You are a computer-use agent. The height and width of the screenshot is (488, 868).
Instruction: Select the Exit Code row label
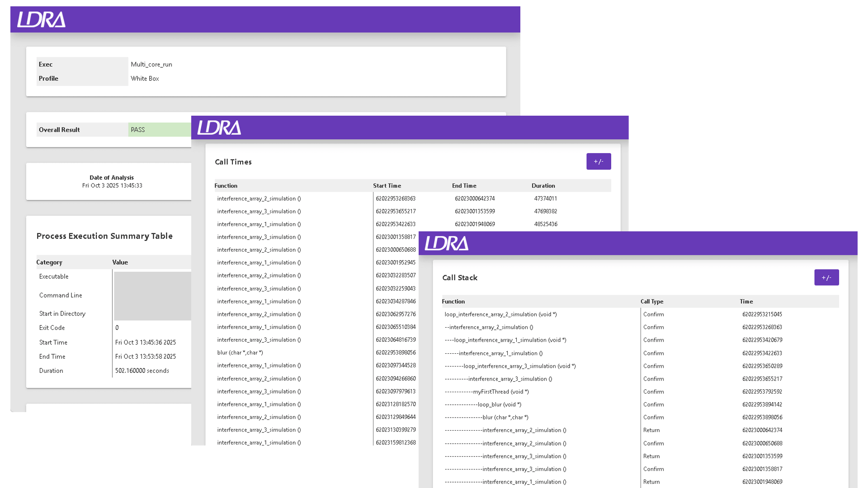52,328
